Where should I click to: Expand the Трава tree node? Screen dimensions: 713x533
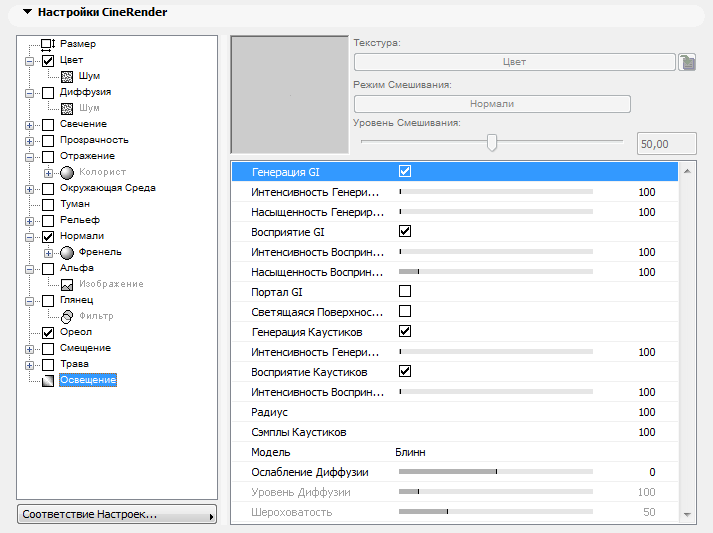pyautogui.click(x=30, y=365)
